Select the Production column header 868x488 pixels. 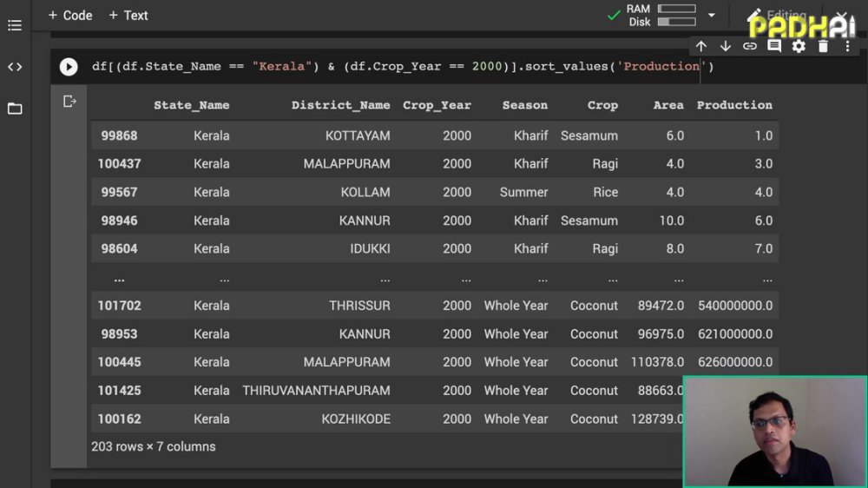tap(734, 105)
